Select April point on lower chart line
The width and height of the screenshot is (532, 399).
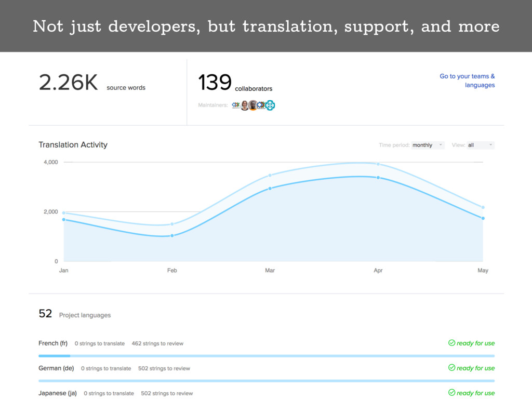378,178
